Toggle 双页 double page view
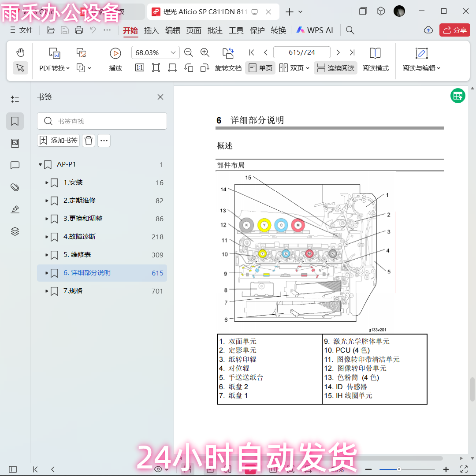Screen dimensions: 476x476 pyautogui.click(x=294, y=68)
